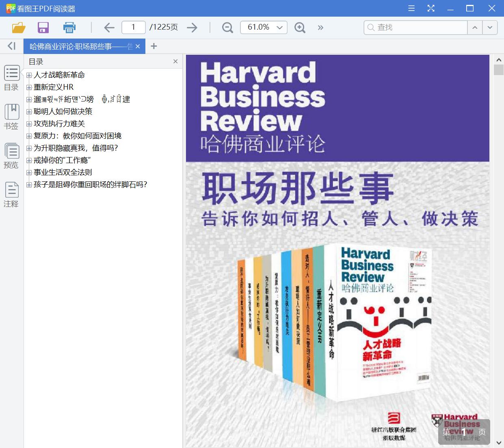Click the Harvard Business Review cover page
This screenshot has height=448, width=504.
click(337, 251)
